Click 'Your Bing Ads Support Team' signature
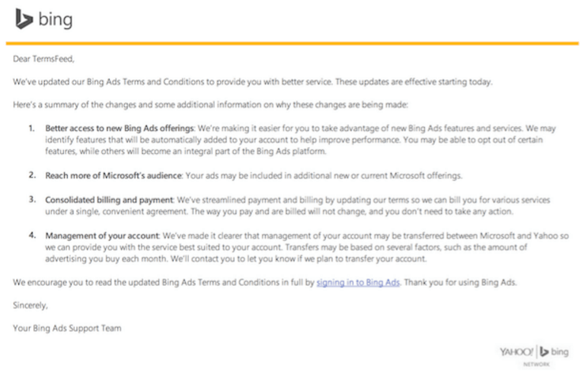The image size is (588, 372). point(67,329)
